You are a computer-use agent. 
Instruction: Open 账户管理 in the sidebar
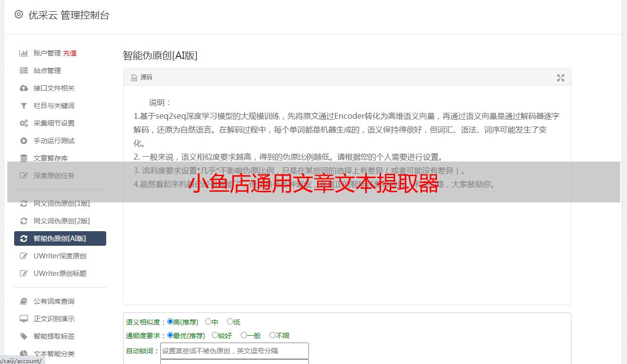click(47, 53)
